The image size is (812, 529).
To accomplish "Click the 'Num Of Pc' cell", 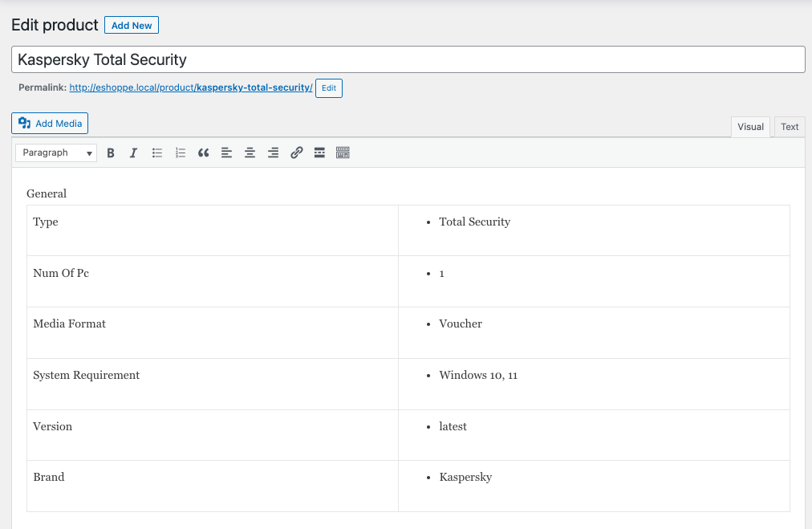I will click(213, 281).
